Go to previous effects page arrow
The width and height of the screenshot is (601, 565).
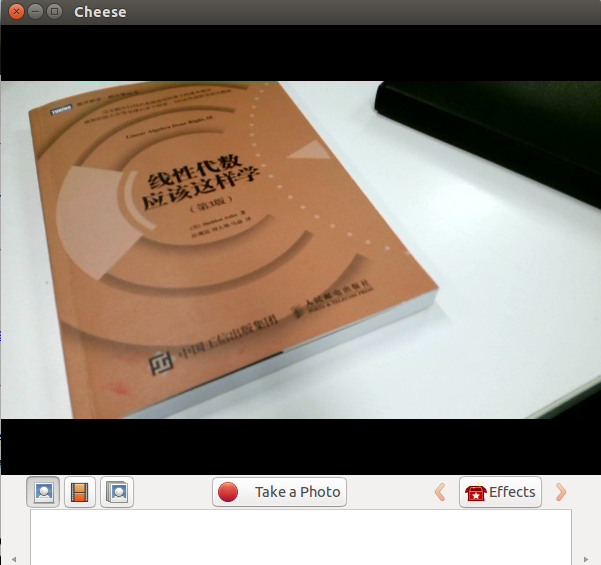coord(440,492)
